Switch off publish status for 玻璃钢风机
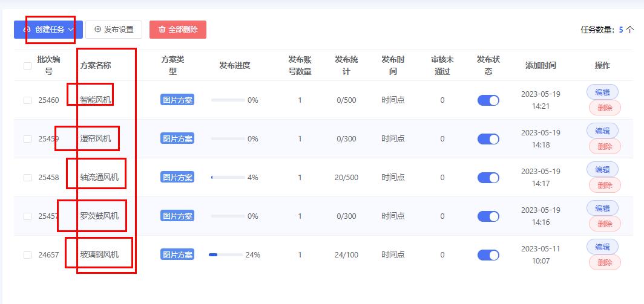This screenshot has height=304, width=644. tap(488, 255)
